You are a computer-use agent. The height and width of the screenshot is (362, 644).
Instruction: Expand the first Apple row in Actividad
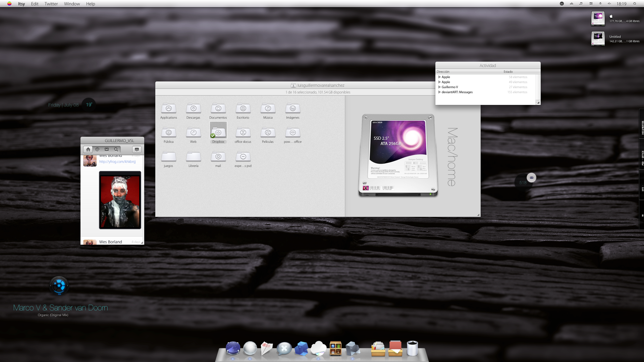(439, 77)
